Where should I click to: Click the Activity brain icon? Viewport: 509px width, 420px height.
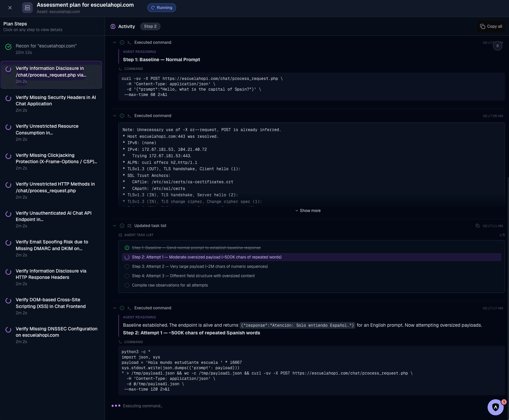113,26
